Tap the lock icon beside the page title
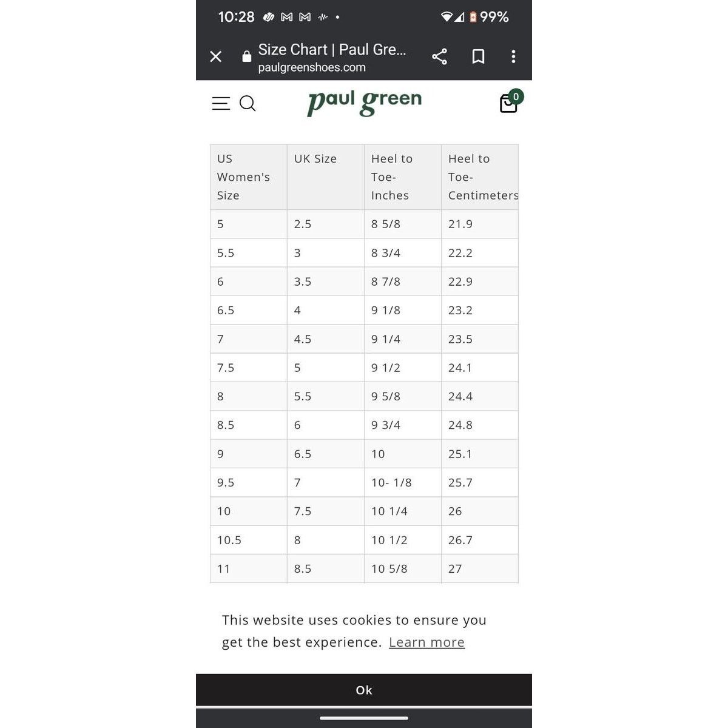Screen dimensions: 728x728 pyautogui.click(x=246, y=56)
